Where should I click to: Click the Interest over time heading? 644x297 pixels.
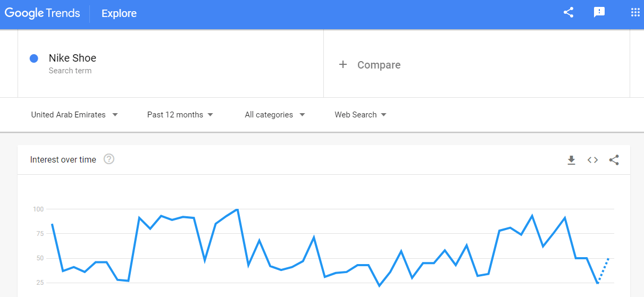63,159
